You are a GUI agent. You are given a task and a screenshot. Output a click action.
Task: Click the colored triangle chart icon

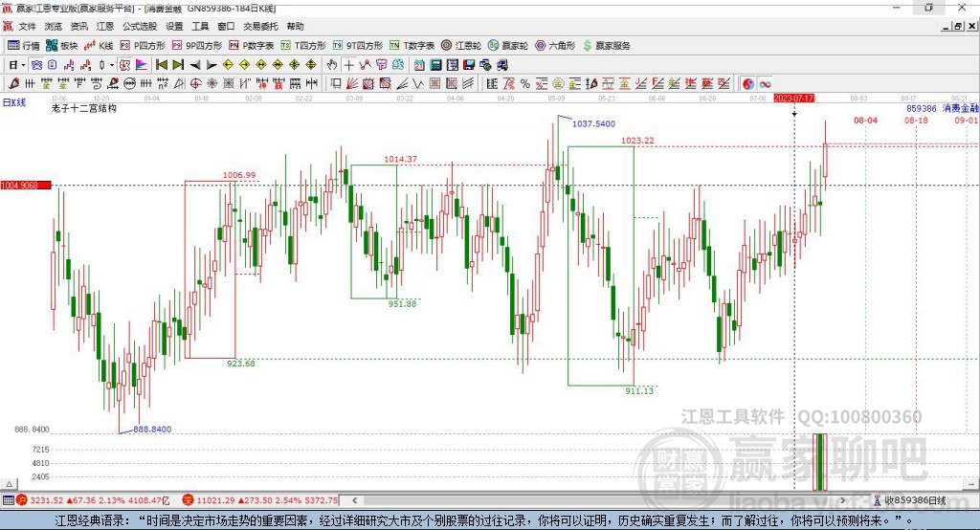tap(142, 65)
